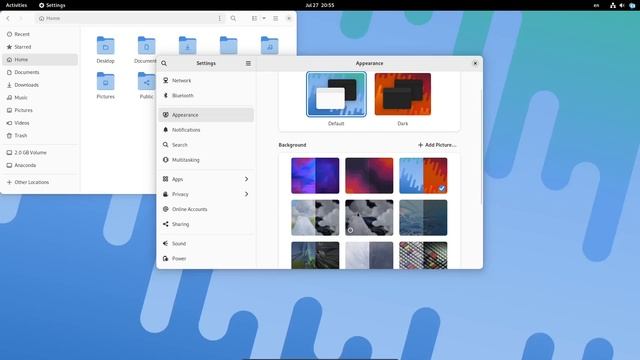The height and width of the screenshot is (360, 640).
Task: Click the Settings app menu in top bar
Action: pyautogui.click(x=52, y=5)
